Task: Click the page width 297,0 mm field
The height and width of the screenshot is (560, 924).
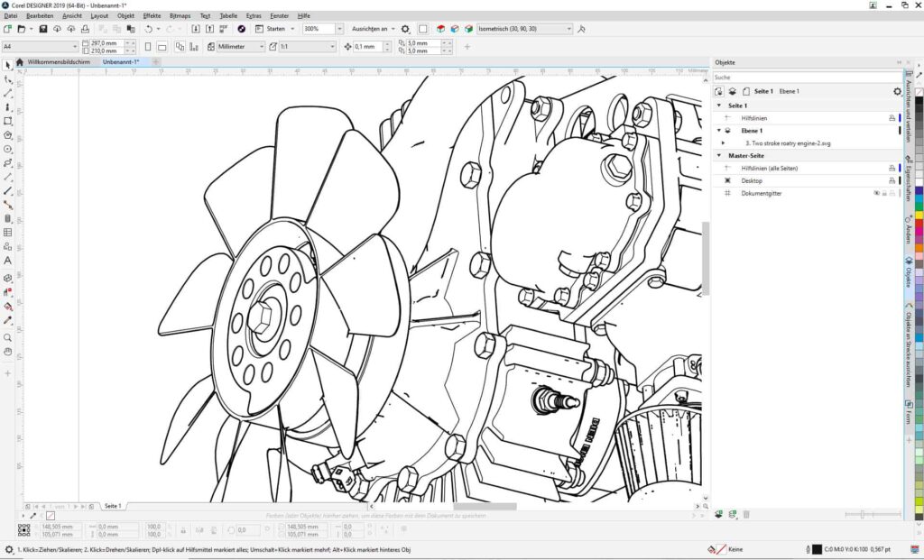Action: (x=105, y=43)
